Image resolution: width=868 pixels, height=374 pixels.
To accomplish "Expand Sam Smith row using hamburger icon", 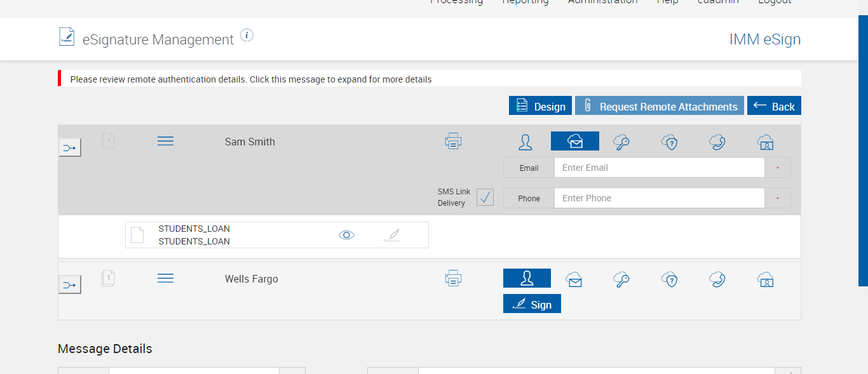I will click(165, 141).
